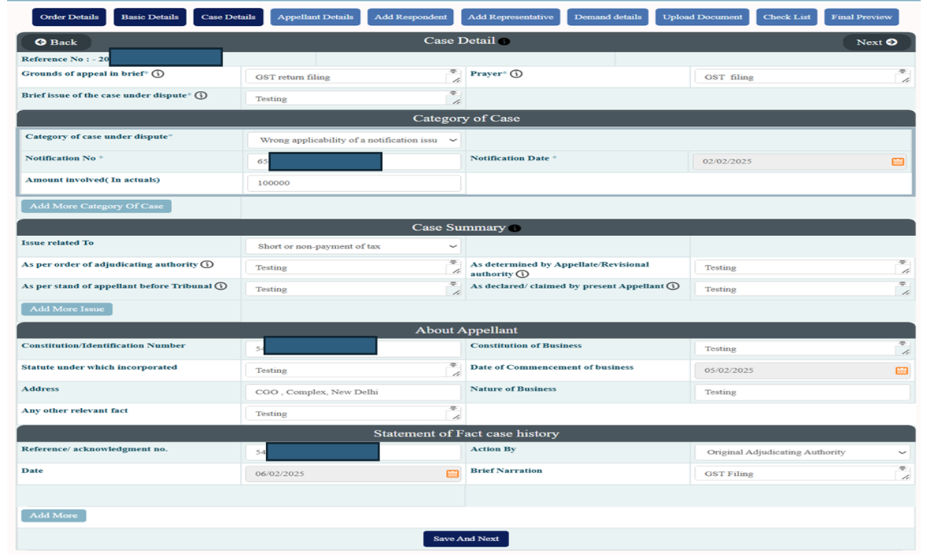Click the Brief Narration textarea resize handle

click(x=904, y=477)
